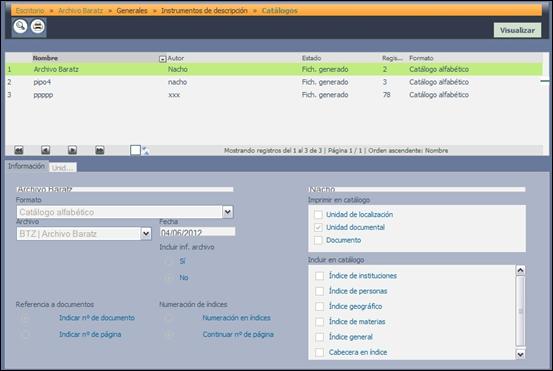Screen dimensions: 553x371
Task: Sort table by Autor column header
Action: tap(176, 58)
